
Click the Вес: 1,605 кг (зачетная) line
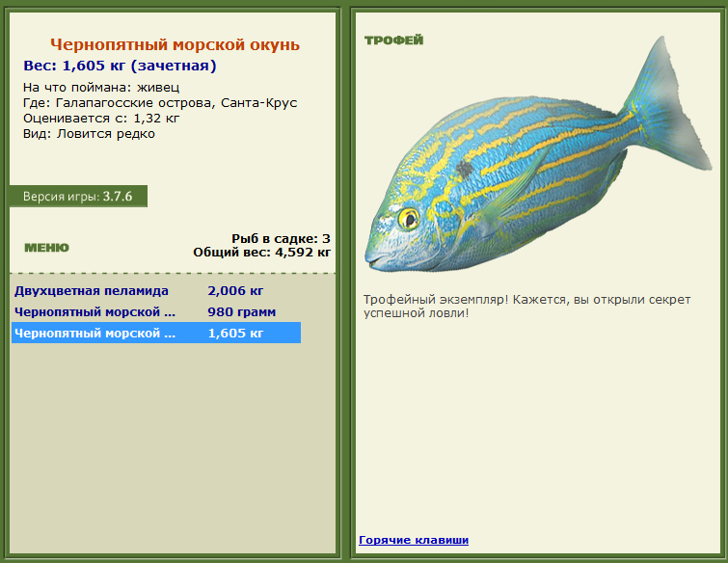pos(120,66)
